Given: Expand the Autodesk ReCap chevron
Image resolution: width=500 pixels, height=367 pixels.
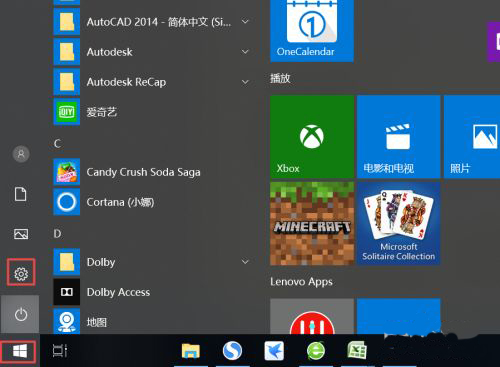Looking at the screenshot, I should tap(245, 82).
